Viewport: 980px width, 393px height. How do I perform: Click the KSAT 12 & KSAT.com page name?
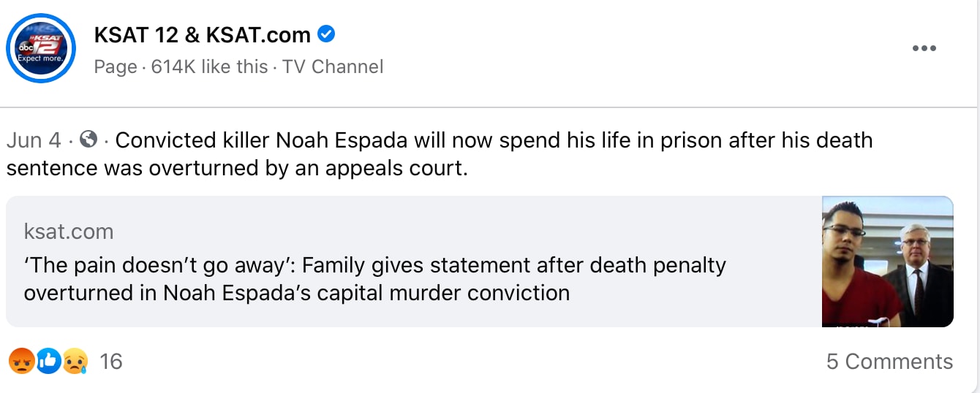pos(203,34)
